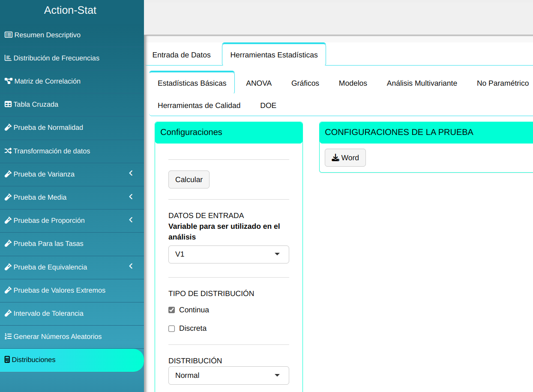Image resolution: width=533 pixels, height=392 pixels.
Task: Select Intervalo de Tolerancia in sidebar
Action: point(48,313)
